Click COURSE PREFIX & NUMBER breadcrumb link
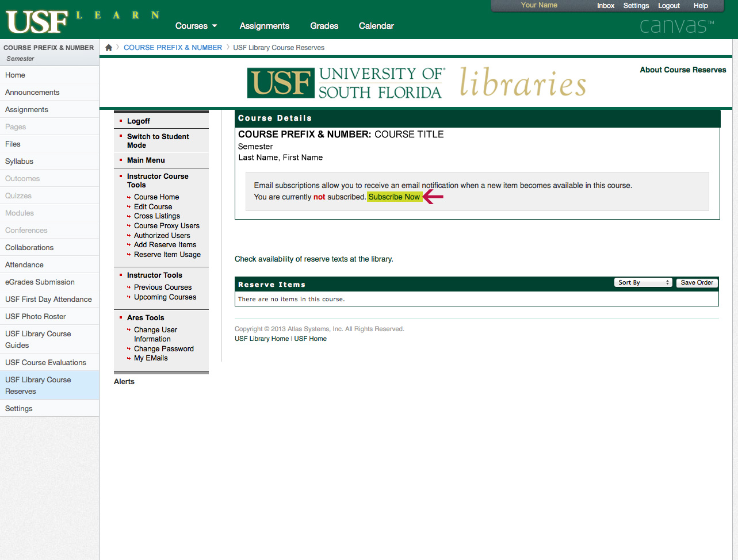 coord(173,48)
